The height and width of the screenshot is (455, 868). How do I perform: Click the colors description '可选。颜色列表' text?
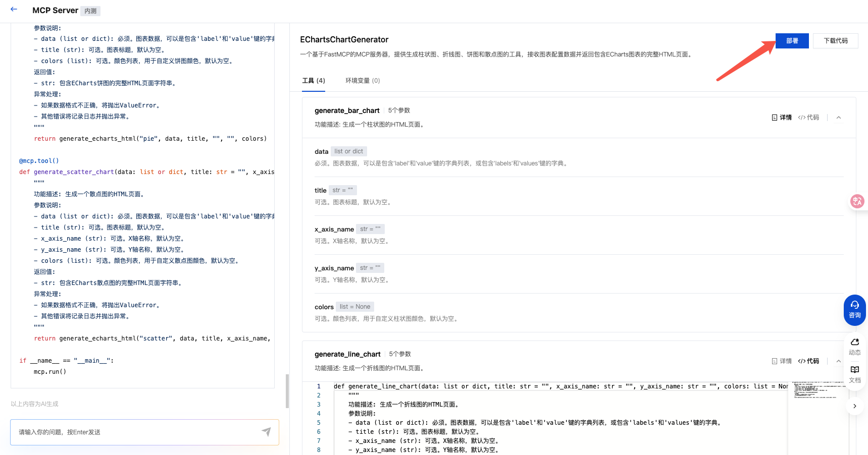coord(387,319)
